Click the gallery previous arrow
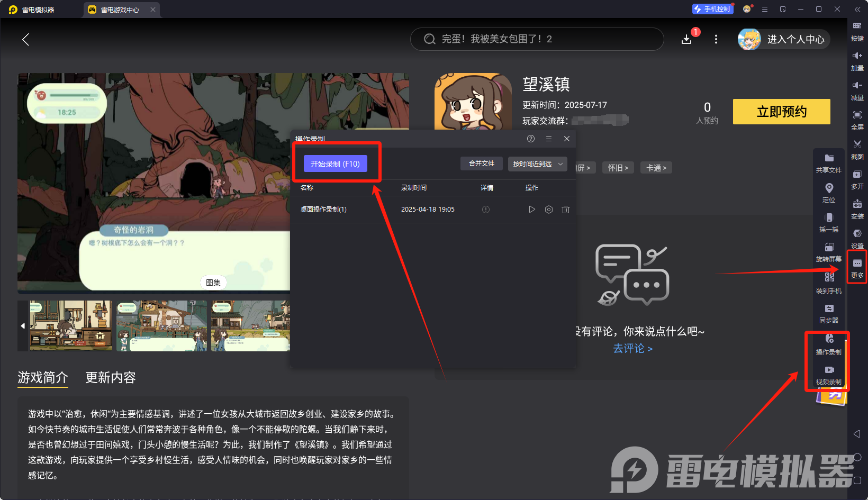Screen dimensions: 868x500 pos(23,326)
